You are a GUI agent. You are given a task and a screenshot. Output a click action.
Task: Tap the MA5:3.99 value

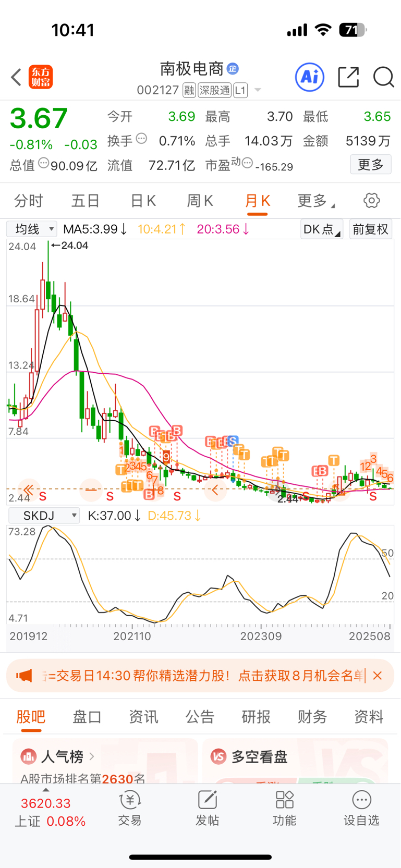pos(95,229)
